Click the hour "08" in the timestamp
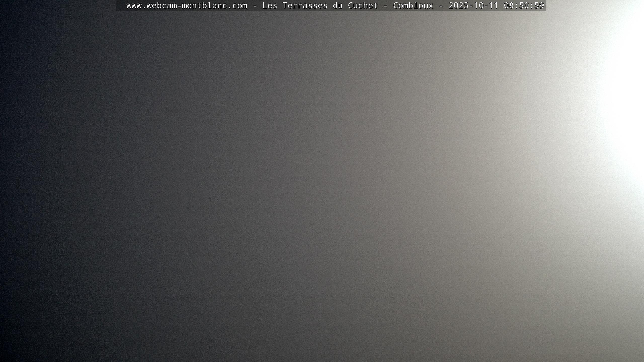Viewport: 644px width, 362px height. tap(509, 6)
